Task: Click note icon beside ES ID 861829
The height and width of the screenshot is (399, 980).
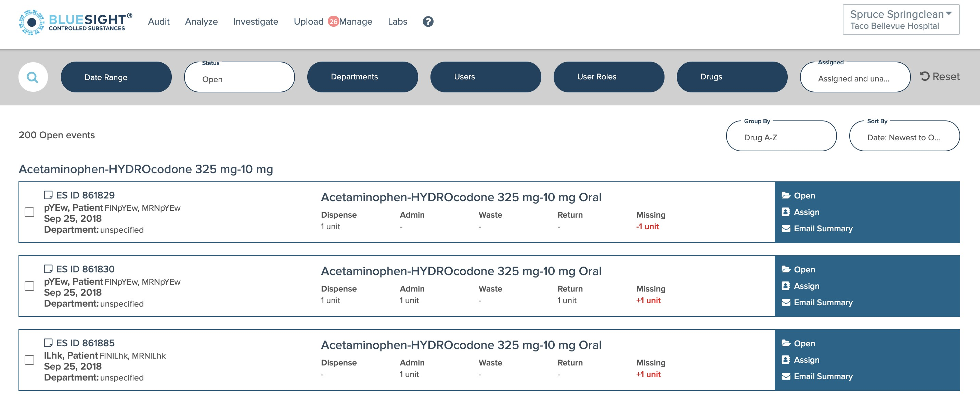Action: [x=48, y=195]
